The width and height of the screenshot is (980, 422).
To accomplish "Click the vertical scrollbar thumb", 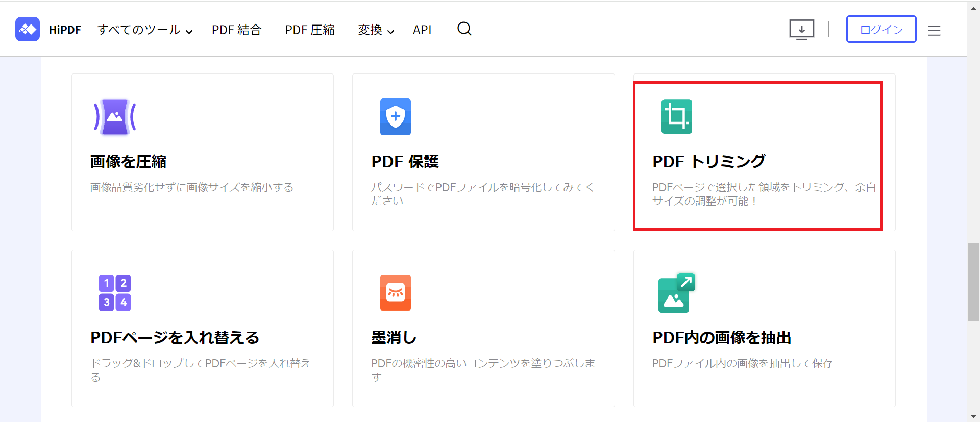I will pos(973,282).
